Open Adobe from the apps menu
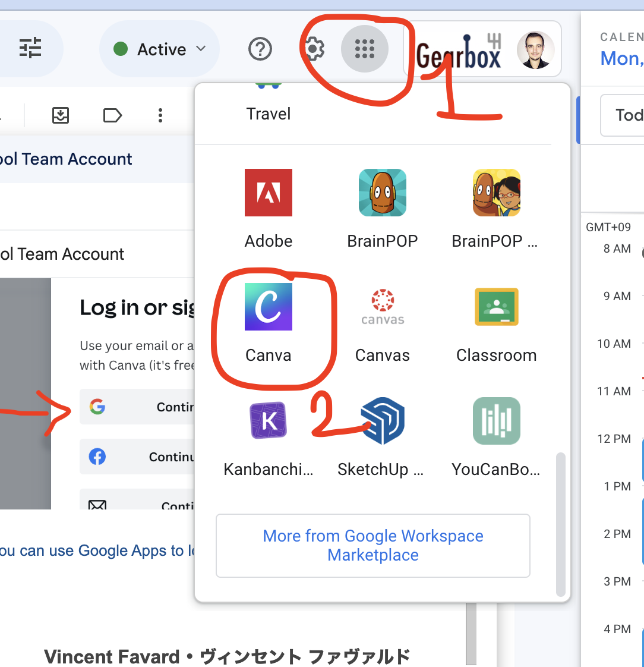644x667 pixels. (269, 208)
